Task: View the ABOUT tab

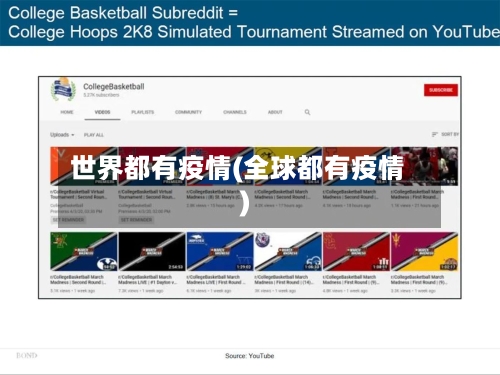Action: tap(275, 112)
